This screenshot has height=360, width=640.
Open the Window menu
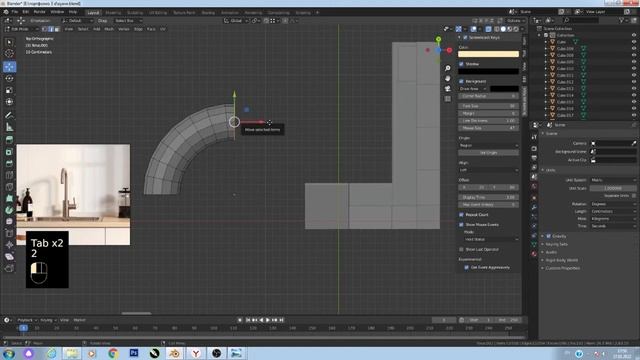57,12
